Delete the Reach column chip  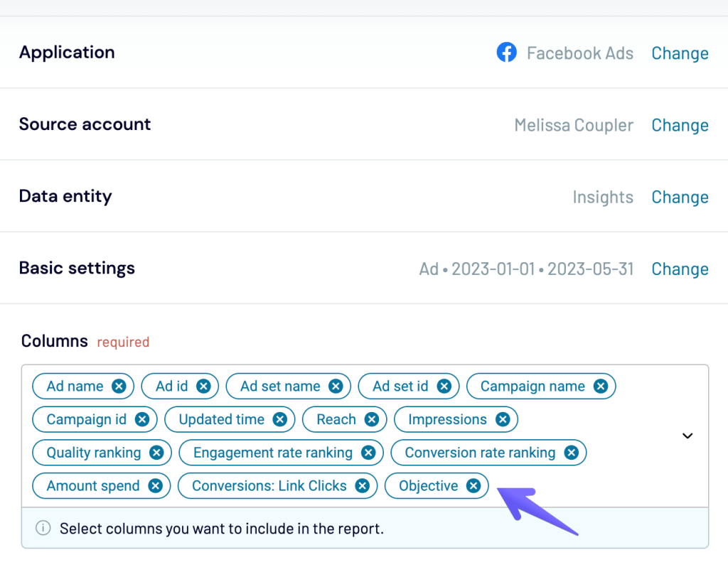[371, 420]
